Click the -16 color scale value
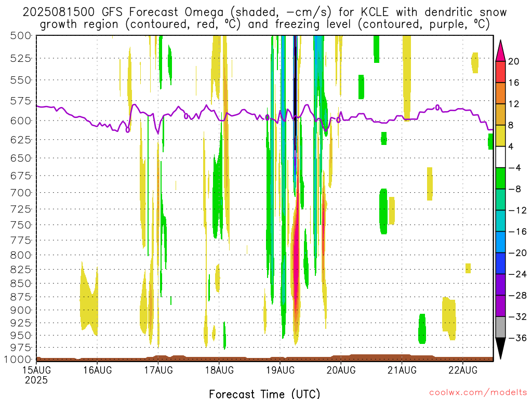The width and height of the screenshot is (532, 399). click(x=517, y=232)
